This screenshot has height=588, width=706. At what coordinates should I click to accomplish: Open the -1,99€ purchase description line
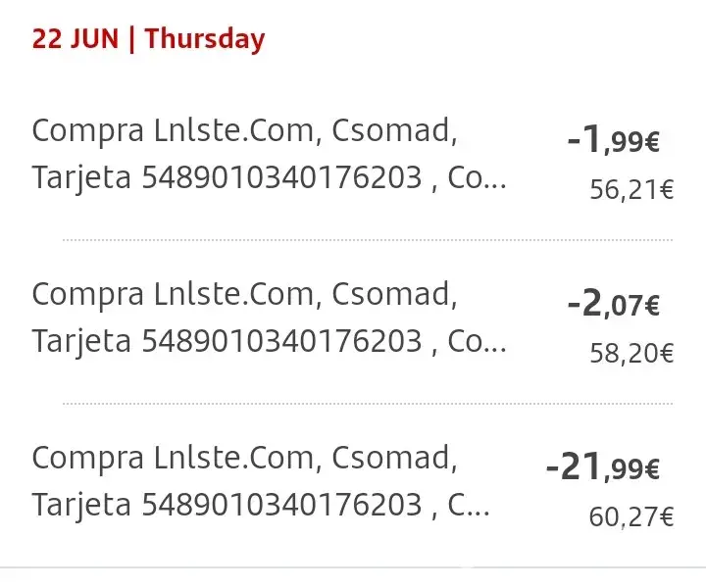click(243, 130)
